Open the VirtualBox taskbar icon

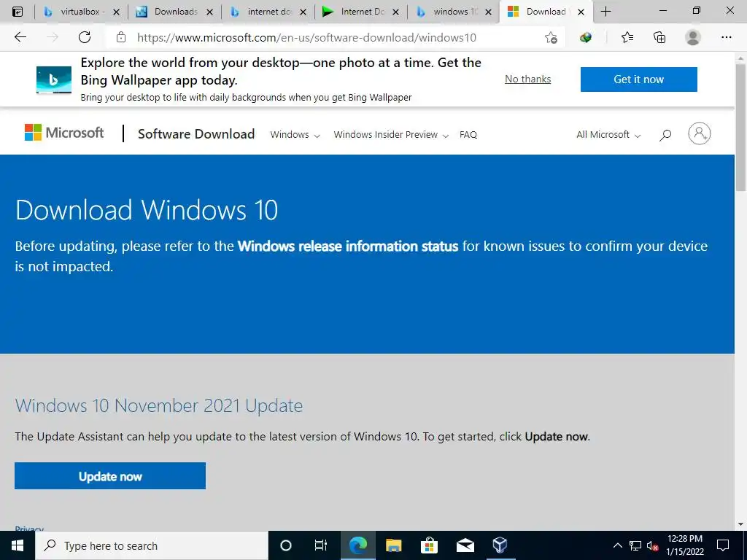[x=500, y=545]
